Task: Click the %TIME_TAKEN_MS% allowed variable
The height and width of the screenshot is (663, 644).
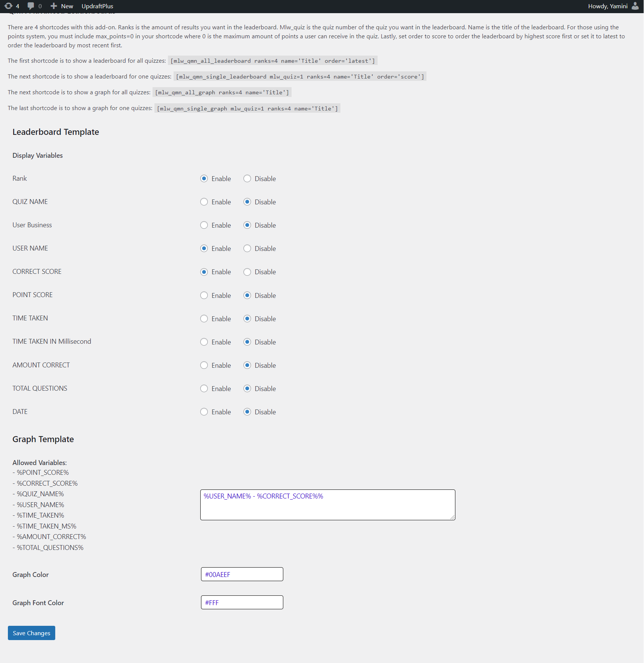Action: pyautogui.click(x=47, y=526)
